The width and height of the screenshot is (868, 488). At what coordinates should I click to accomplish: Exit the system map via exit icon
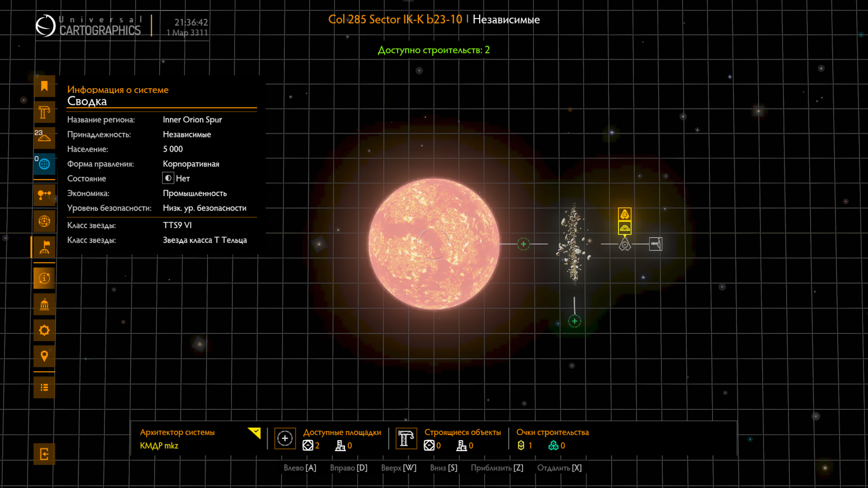[x=44, y=454]
